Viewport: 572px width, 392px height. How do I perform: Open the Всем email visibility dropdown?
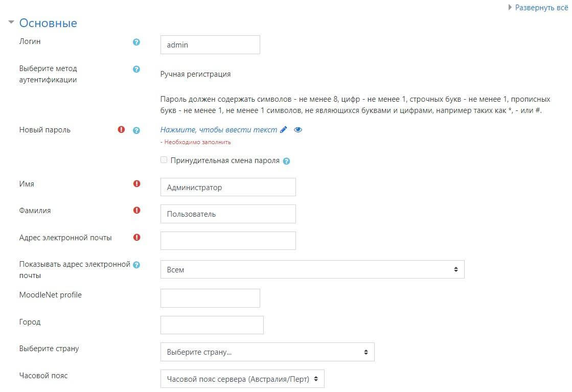click(312, 269)
